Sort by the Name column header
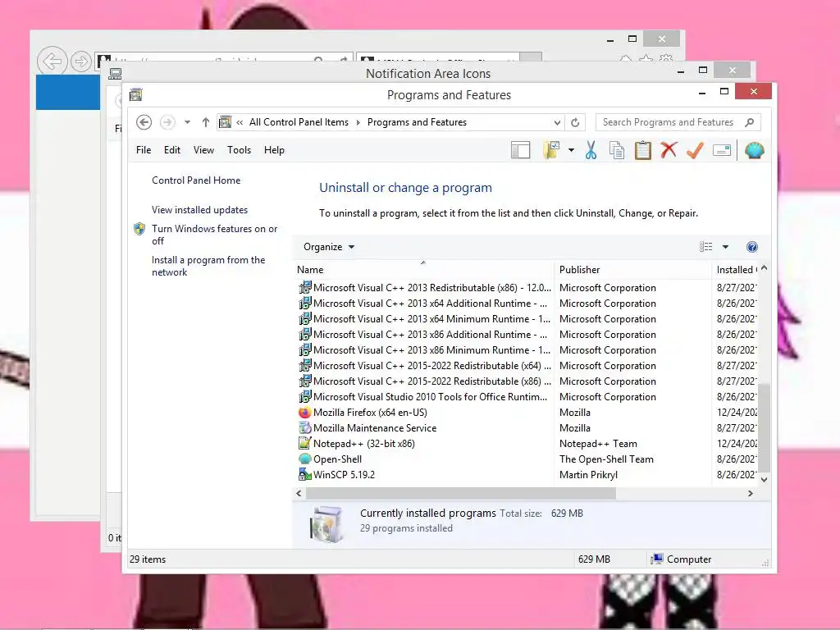This screenshot has height=630, width=840. click(423, 270)
